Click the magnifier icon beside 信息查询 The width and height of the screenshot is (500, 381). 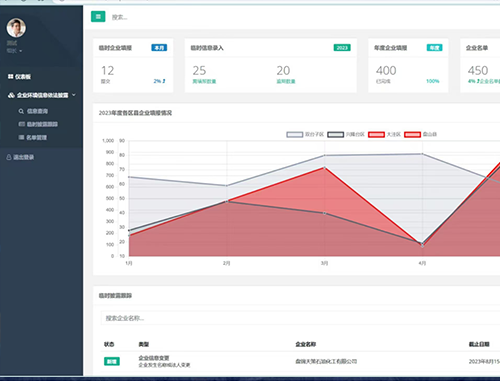click(x=21, y=111)
